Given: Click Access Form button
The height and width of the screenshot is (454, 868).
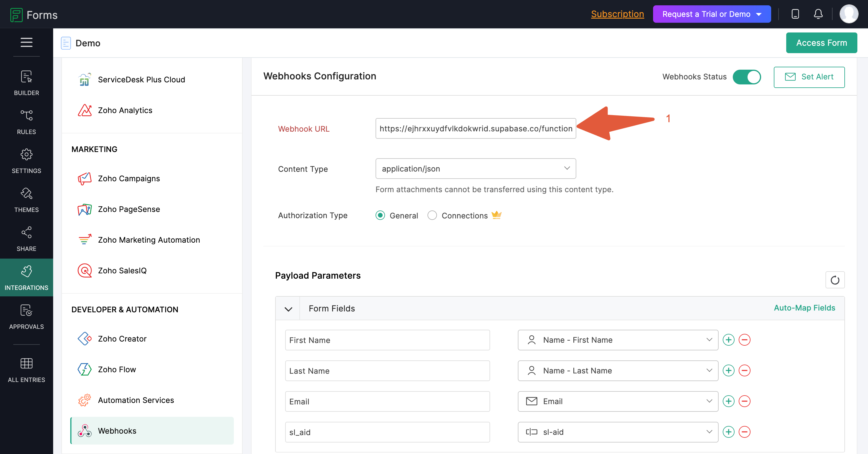Looking at the screenshot, I should coord(821,43).
